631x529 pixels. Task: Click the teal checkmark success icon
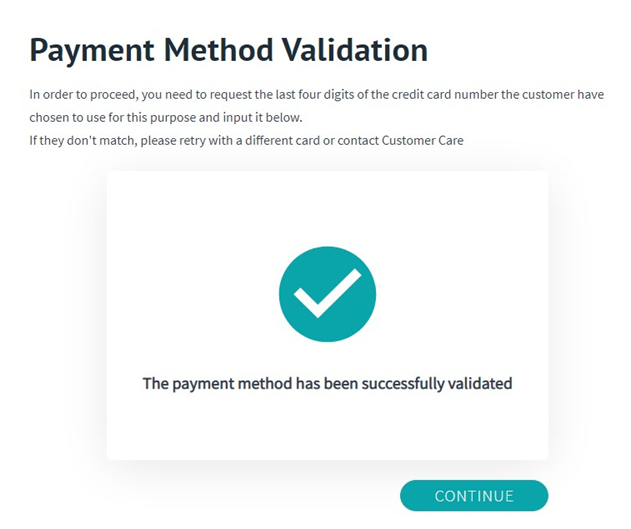point(327,294)
